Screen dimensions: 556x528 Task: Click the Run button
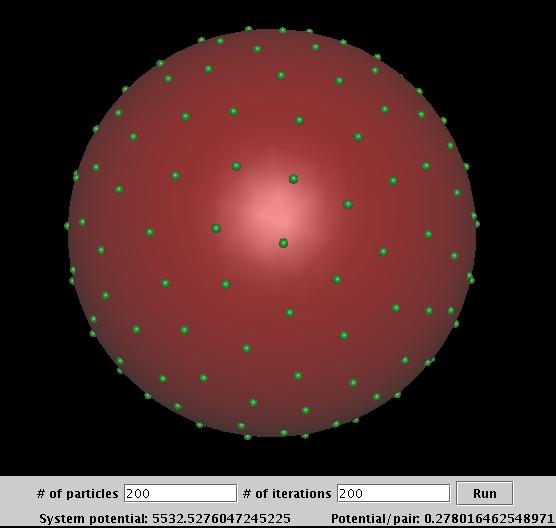pyautogui.click(x=484, y=493)
